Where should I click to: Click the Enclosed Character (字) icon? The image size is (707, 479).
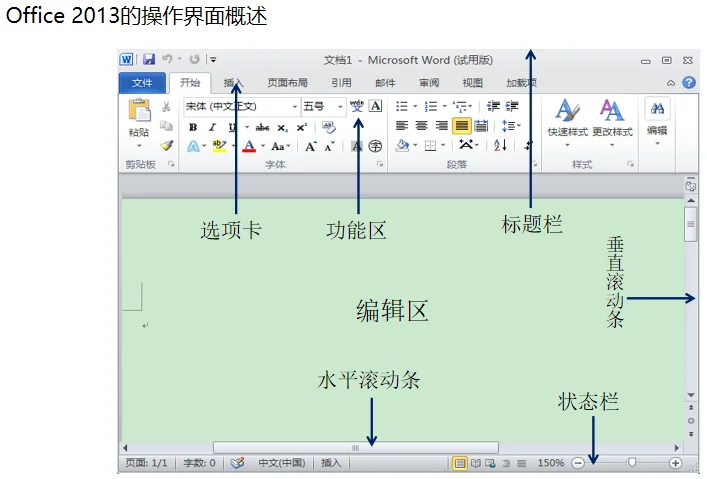point(375,146)
